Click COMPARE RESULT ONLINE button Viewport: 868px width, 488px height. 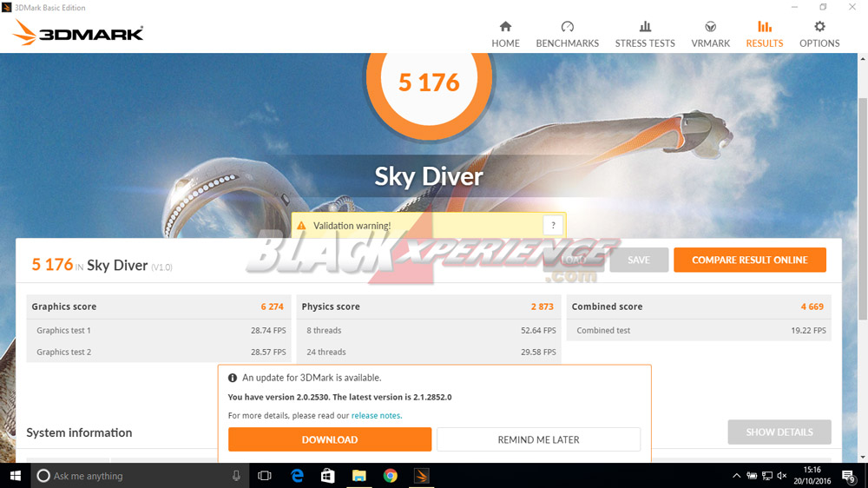[749, 260]
